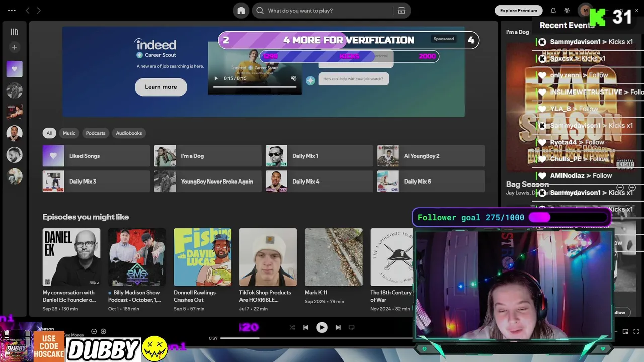Toggle repeat in player bar
Screen dimensions: 644x362
pos(352,327)
